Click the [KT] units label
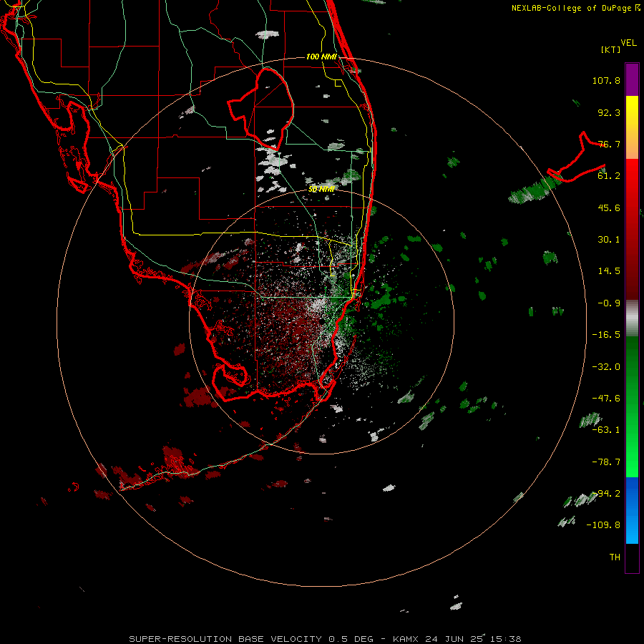 click(x=610, y=49)
